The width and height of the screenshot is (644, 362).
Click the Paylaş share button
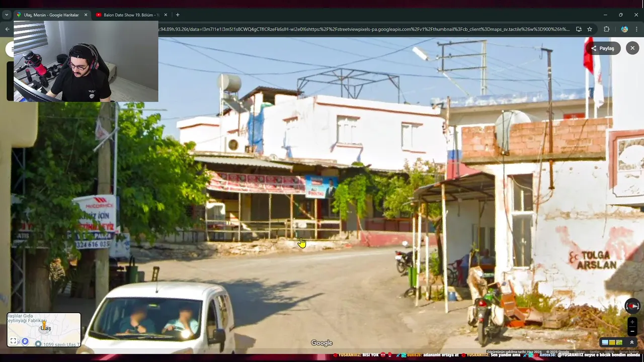tap(603, 48)
